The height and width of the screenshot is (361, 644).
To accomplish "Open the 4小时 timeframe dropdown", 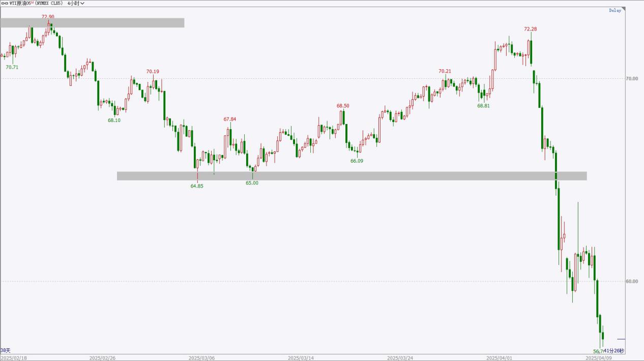I will 76,3.
